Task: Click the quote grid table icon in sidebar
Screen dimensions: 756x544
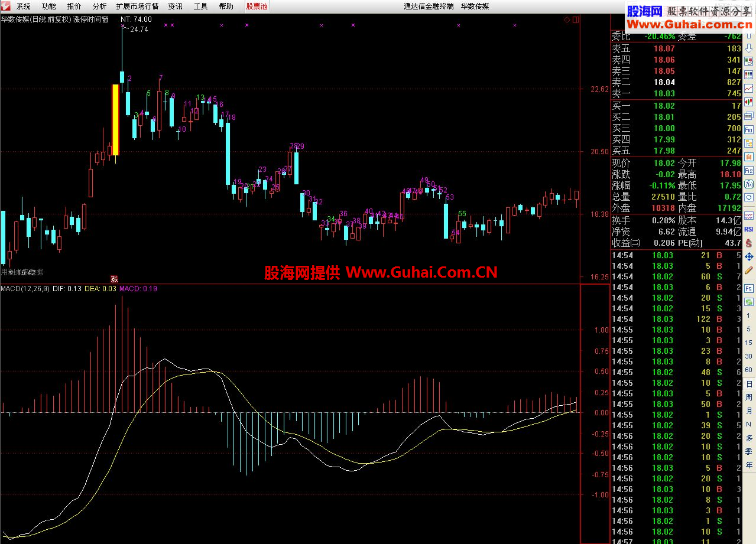Action: pos(749,74)
